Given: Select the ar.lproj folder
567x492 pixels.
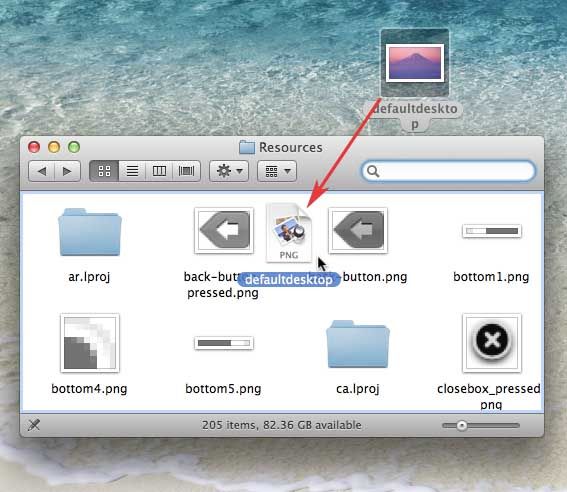Looking at the screenshot, I should (x=89, y=232).
